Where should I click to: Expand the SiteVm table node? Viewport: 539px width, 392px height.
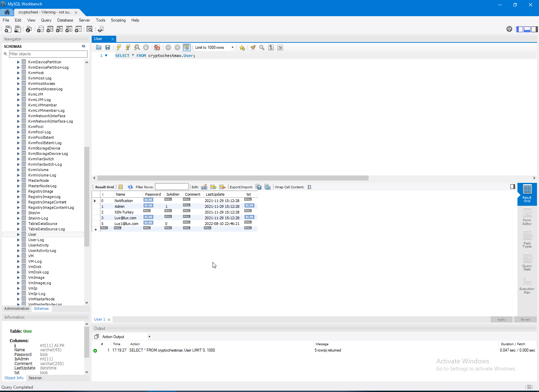pyautogui.click(x=19, y=213)
